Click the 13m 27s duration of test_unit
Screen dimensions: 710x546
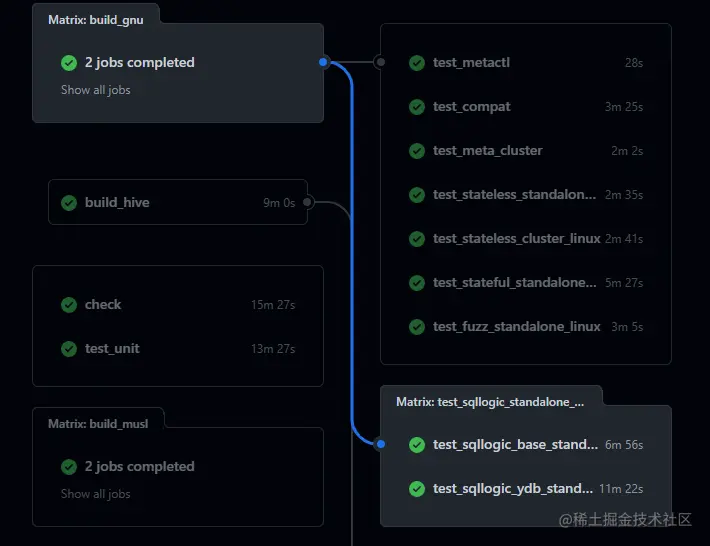(x=273, y=349)
